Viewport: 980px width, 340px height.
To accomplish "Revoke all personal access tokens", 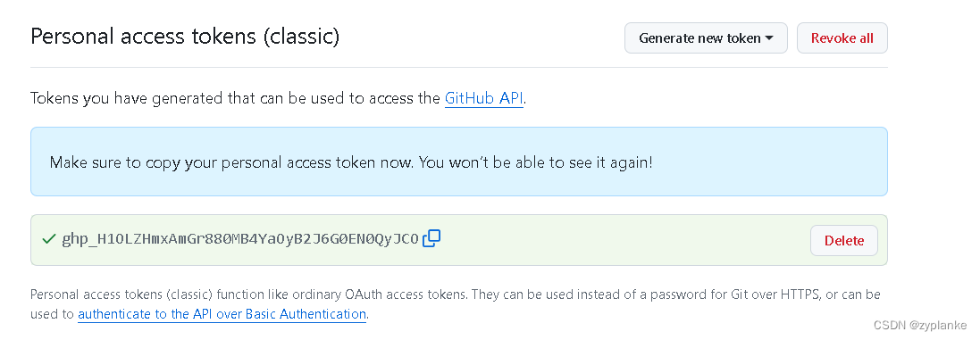I will pyautogui.click(x=842, y=38).
